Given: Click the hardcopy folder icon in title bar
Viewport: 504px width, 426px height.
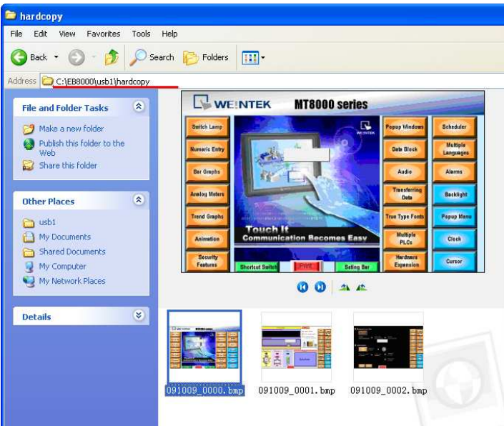Looking at the screenshot, I should tap(11, 15).
